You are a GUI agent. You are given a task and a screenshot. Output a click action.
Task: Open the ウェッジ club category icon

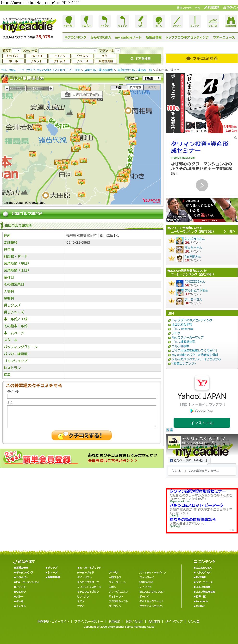(123, 21)
